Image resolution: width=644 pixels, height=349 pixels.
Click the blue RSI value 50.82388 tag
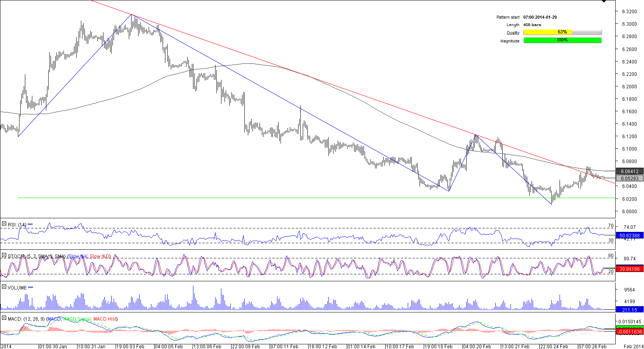coord(629,236)
